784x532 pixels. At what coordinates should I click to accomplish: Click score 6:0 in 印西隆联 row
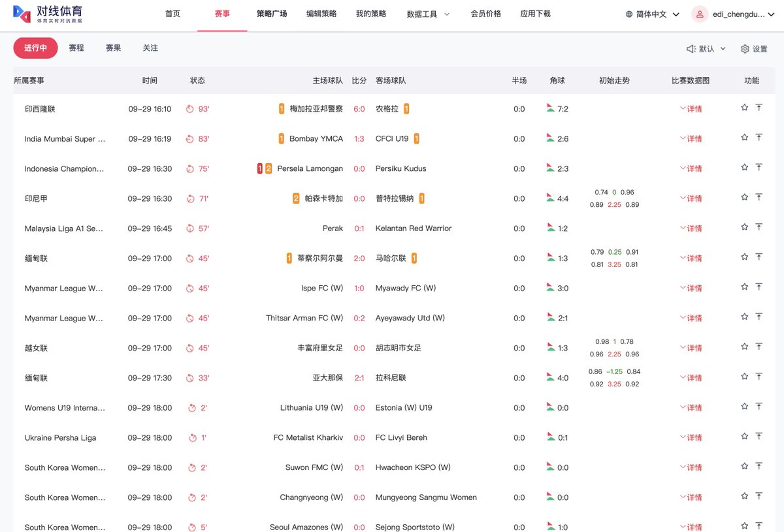click(359, 109)
